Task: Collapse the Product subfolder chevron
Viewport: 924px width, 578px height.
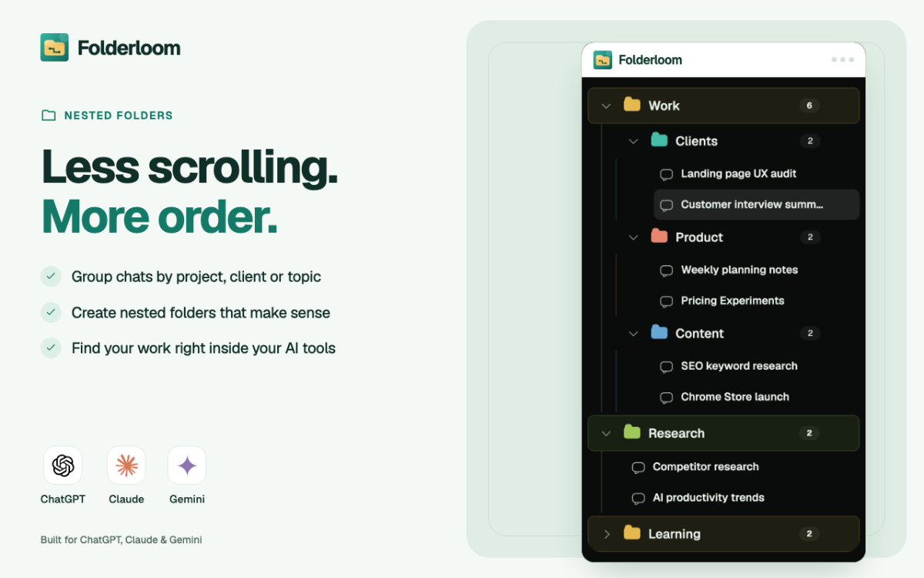Action: pos(634,237)
